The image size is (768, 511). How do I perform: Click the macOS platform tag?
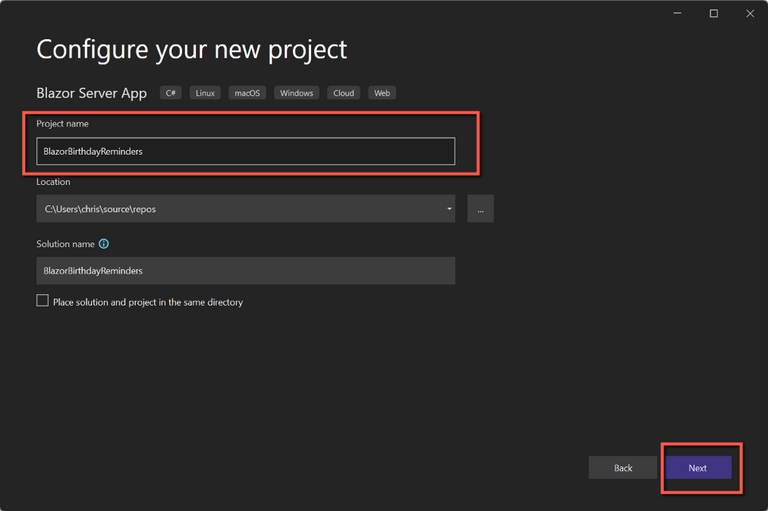click(247, 93)
